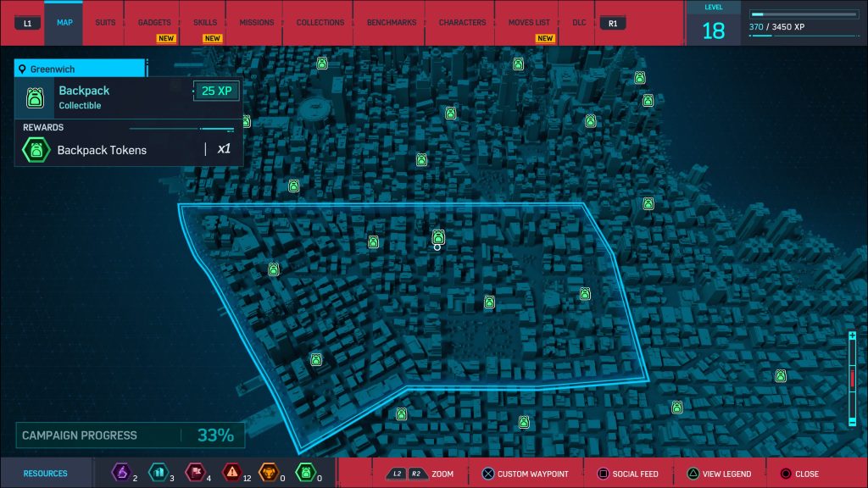Click the REWARDS heading
Viewport: 868px width, 488px height.
(x=43, y=127)
